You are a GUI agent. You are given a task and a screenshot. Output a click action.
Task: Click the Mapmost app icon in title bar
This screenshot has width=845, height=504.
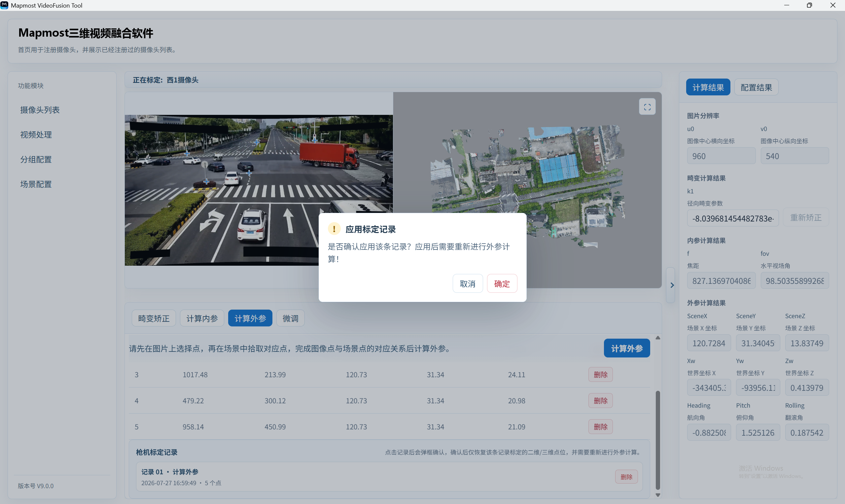(4, 5)
